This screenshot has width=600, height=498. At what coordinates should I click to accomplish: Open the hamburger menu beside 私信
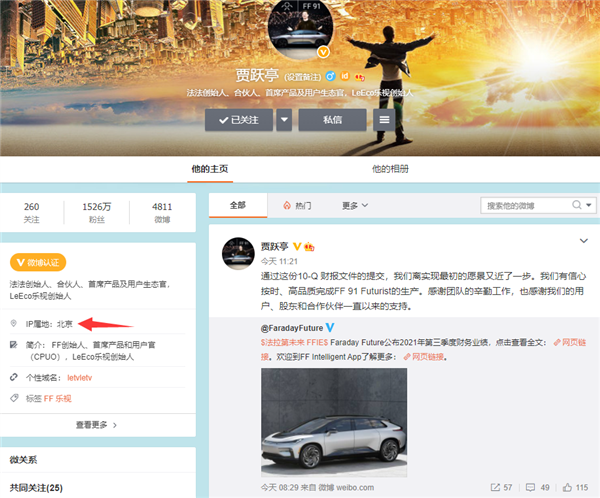(x=384, y=120)
